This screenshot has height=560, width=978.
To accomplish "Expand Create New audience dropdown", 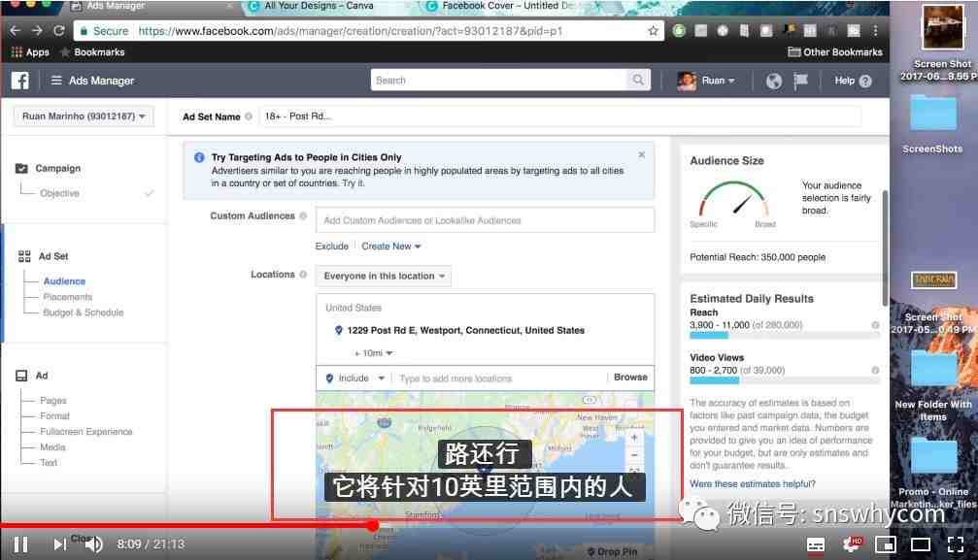I will (391, 247).
